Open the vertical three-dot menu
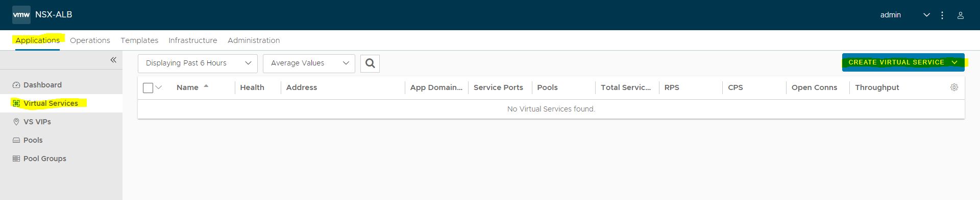Screen dimensions: 980x200 point(942,15)
